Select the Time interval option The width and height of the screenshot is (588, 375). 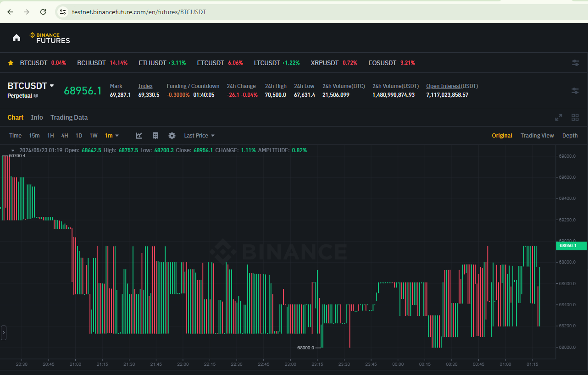point(16,136)
